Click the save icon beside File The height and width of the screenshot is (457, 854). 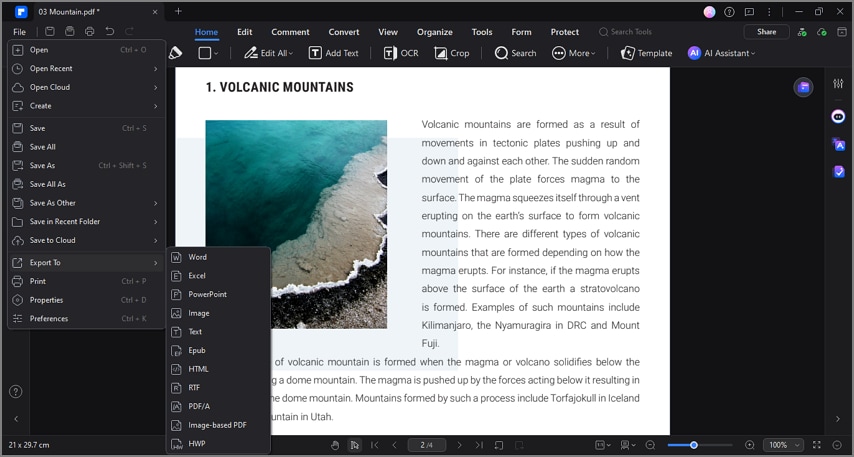50,32
